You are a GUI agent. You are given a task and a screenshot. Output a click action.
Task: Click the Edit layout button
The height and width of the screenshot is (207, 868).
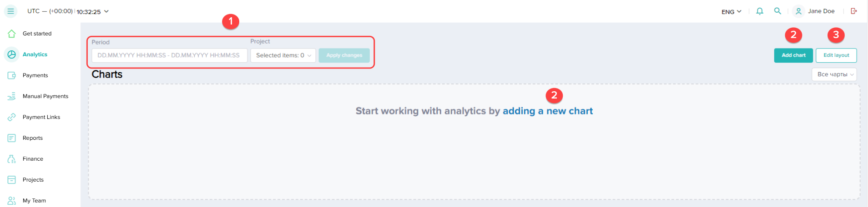coord(836,55)
